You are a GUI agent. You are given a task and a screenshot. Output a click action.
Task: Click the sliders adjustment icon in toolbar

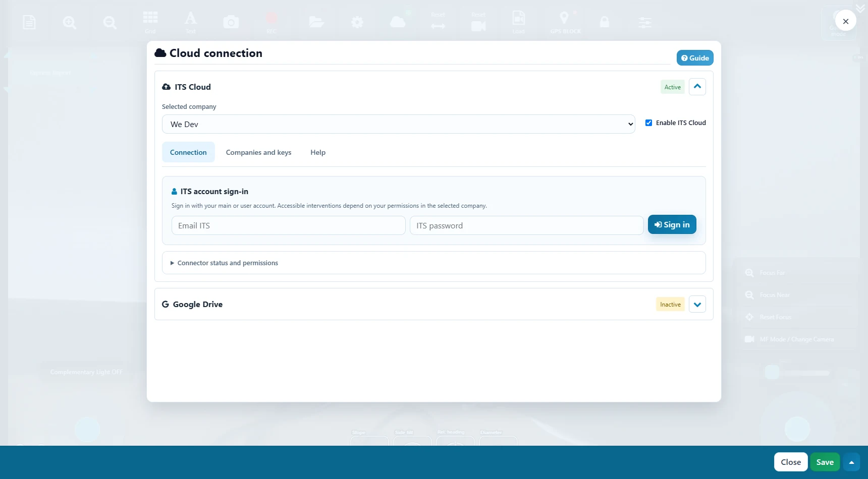point(645,23)
